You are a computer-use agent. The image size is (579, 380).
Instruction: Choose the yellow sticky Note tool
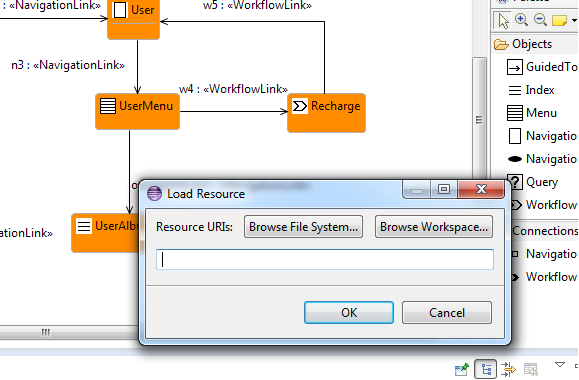tap(559, 20)
